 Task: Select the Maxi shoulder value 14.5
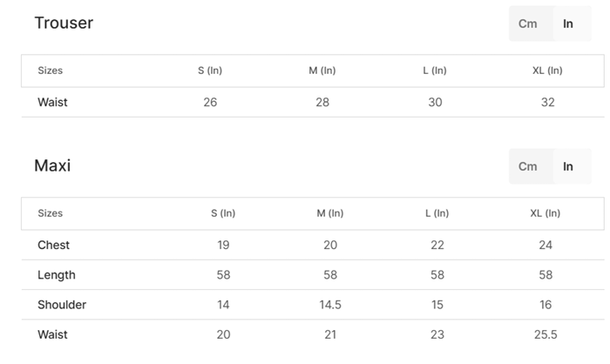tap(330, 305)
